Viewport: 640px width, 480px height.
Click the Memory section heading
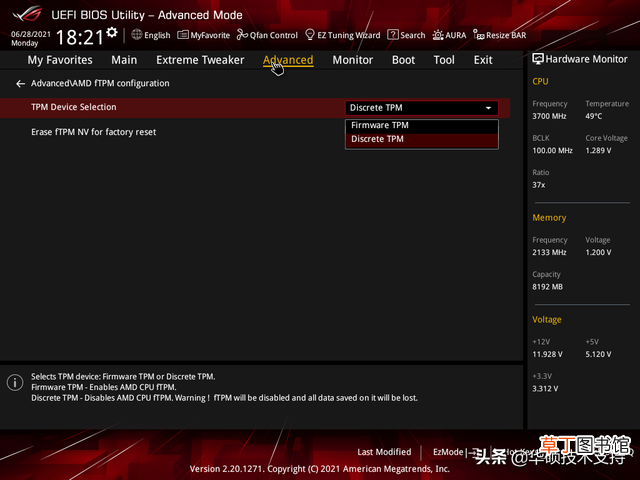pos(549,218)
